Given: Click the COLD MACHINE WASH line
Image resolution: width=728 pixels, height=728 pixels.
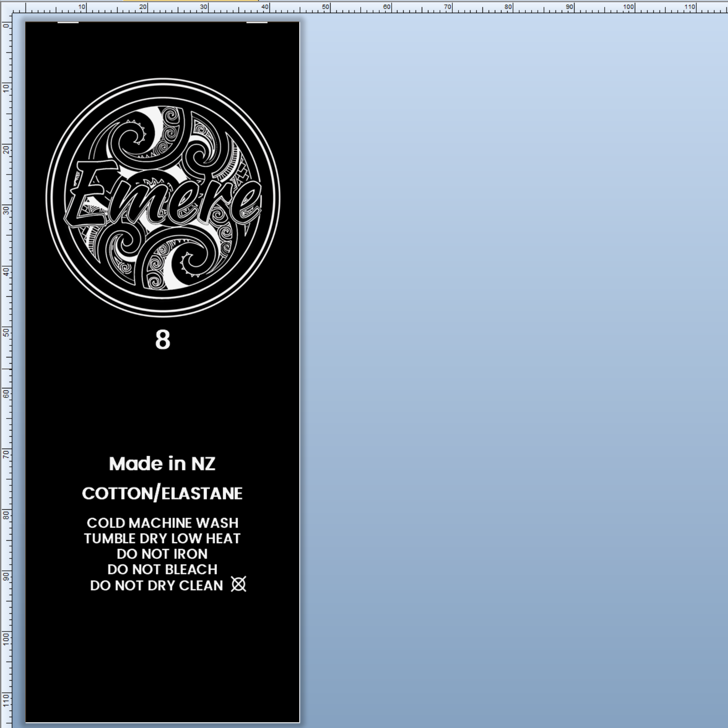Looking at the screenshot, I should [x=162, y=523].
